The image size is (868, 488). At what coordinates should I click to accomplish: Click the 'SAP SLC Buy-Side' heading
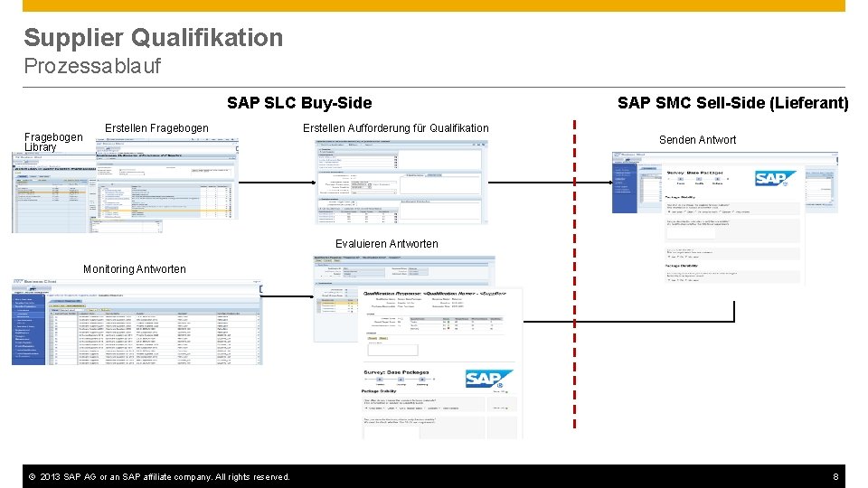pos(299,103)
